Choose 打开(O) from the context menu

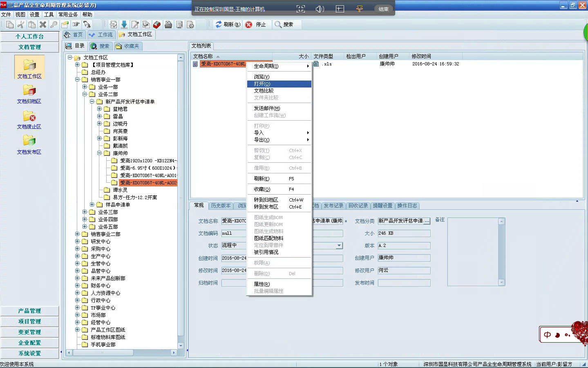pyautogui.click(x=262, y=84)
